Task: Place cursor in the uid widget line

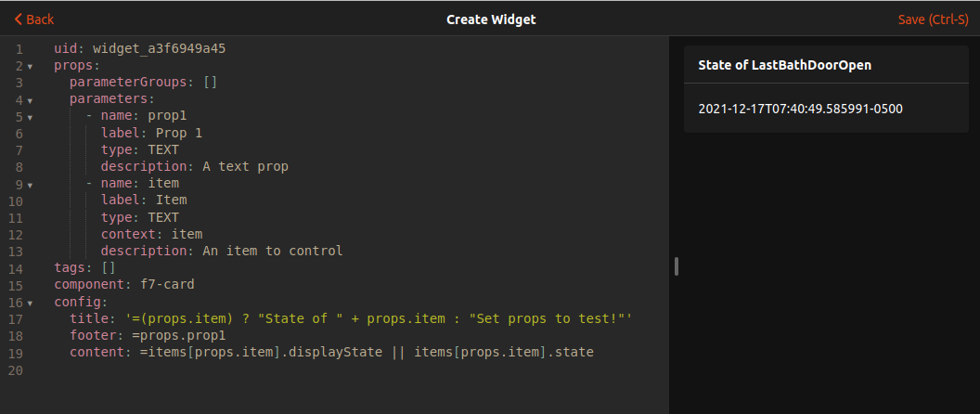Action: [139, 48]
